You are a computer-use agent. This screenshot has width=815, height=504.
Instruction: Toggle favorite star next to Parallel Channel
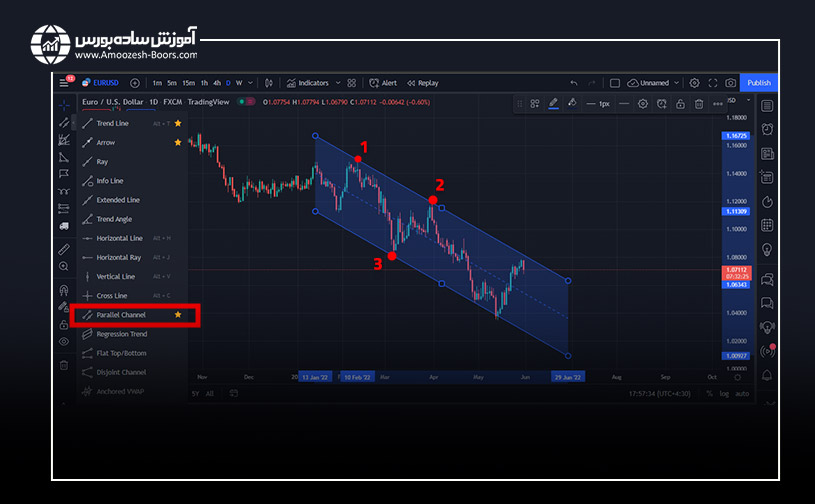pyautogui.click(x=178, y=315)
